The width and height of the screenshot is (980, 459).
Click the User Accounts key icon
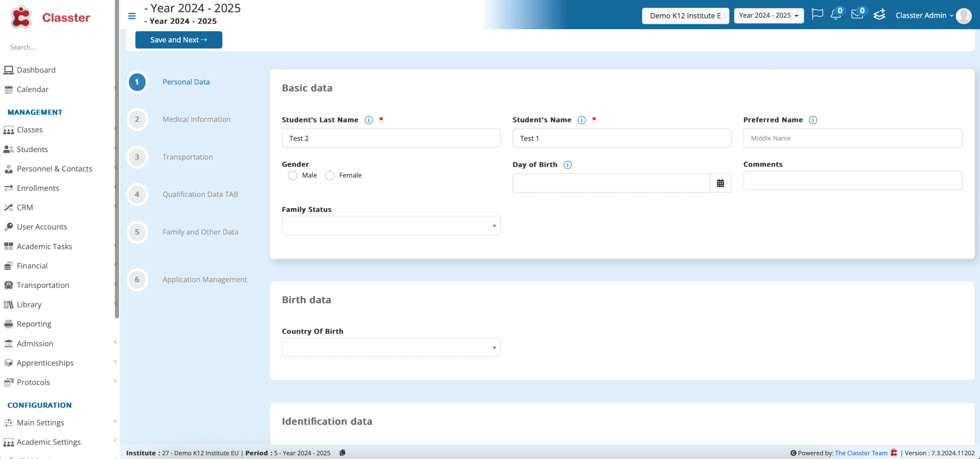(8, 227)
